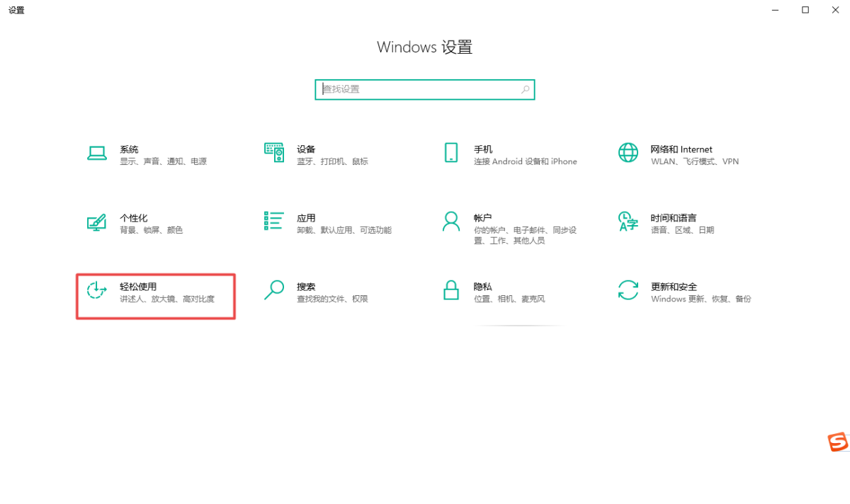
Task: Click the 卸载、默认应用、可选功能 description
Action: [x=344, y=230]
